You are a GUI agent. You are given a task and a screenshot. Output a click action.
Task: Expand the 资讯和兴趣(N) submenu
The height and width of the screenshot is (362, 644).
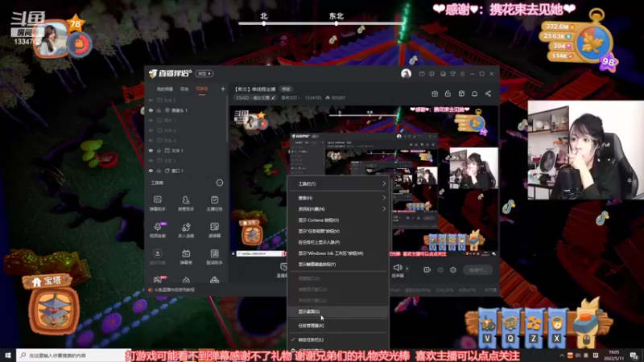(x=338, y=209)
